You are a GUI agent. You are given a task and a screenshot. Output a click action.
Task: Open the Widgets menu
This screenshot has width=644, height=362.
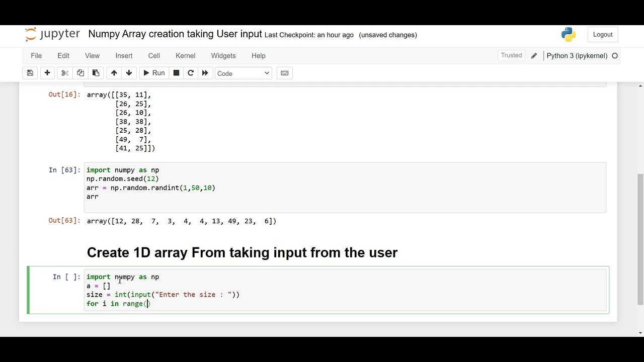click(223, 56)
